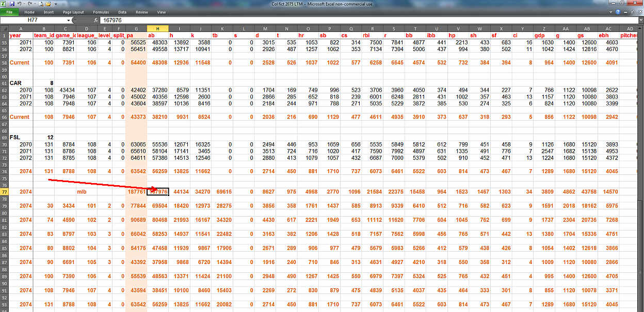
Task: Select column A header
Action: click(21, 28)
